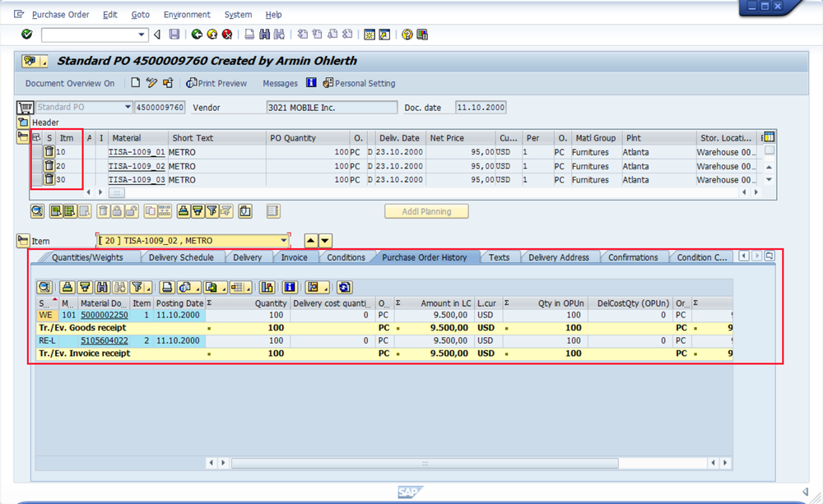Viewport: 823px width, 504px height.
Task: Switch to the Conditions tab
Action: click(346, 257)
